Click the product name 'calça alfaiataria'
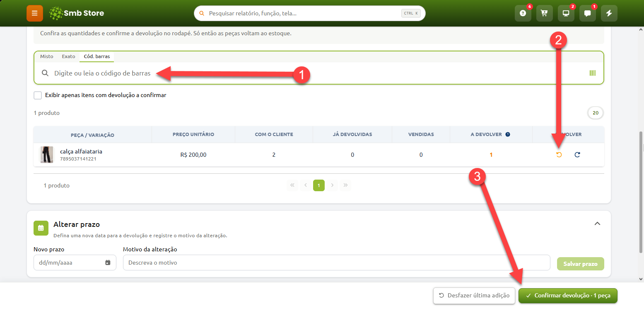This screenshot has height=309, width=644. click(81, 151)
